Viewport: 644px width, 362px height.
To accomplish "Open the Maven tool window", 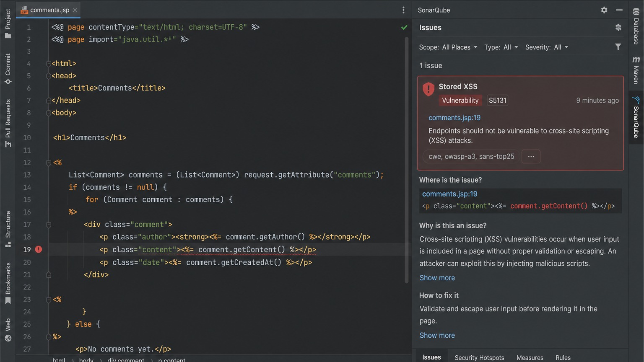I will tap(636, 70).
